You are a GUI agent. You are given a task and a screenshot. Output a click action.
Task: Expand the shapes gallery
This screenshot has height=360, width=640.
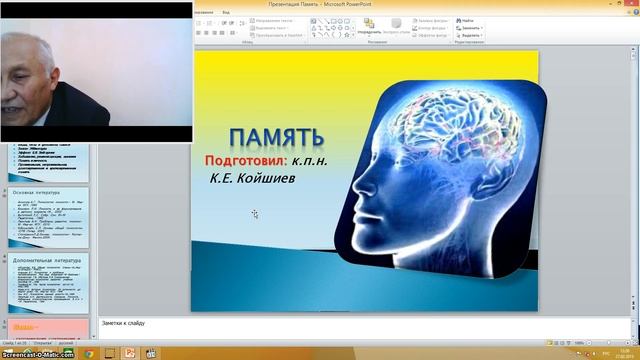coord(353,36)
